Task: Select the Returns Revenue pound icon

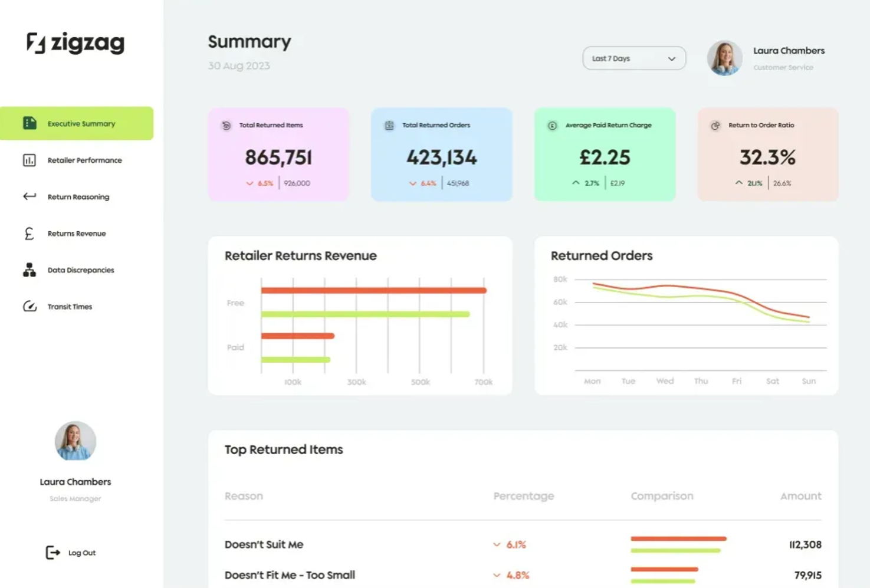Action: tap(29, 234)
